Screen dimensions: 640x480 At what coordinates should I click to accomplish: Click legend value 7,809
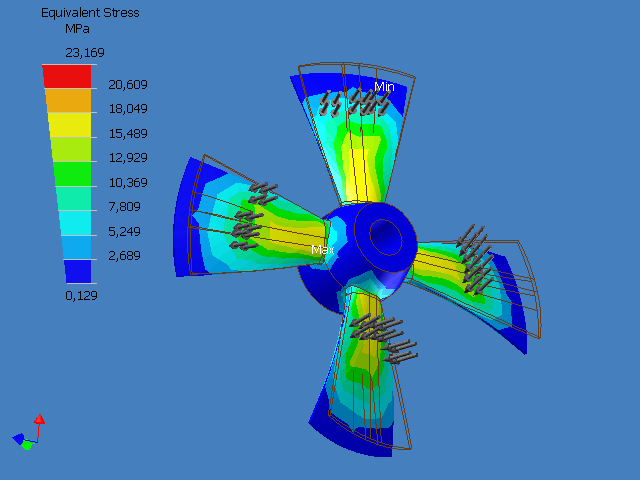[124, 207]
